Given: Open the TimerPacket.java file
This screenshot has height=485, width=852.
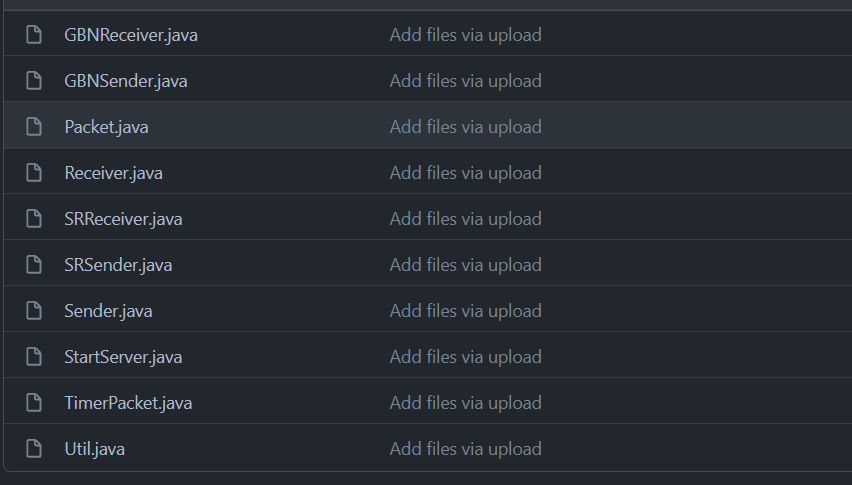Looking at the screenshot, I should [x=128, y=403].
